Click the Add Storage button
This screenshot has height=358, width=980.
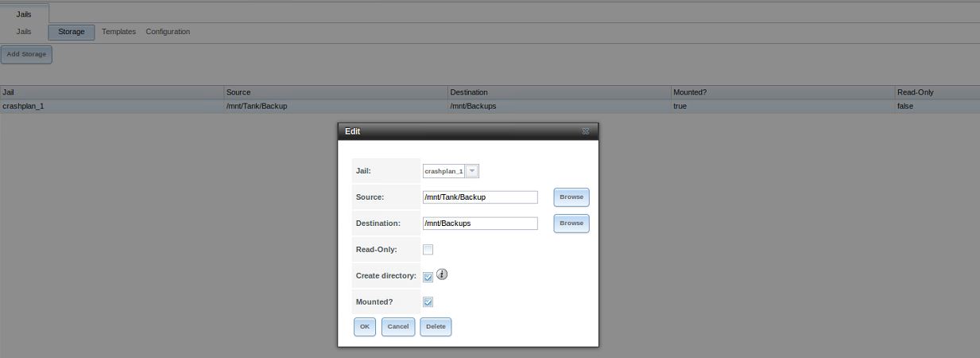pyautogui.click(x=26, y=54)
